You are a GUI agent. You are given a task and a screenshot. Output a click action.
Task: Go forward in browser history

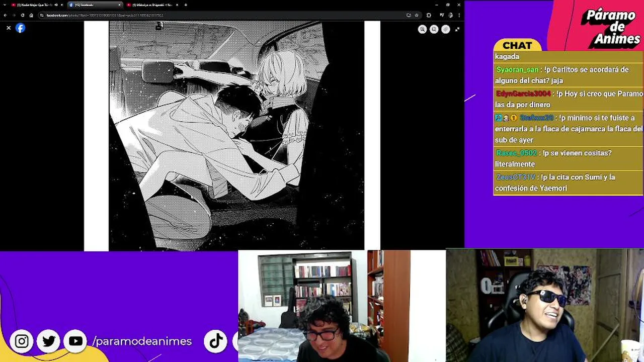14,15
